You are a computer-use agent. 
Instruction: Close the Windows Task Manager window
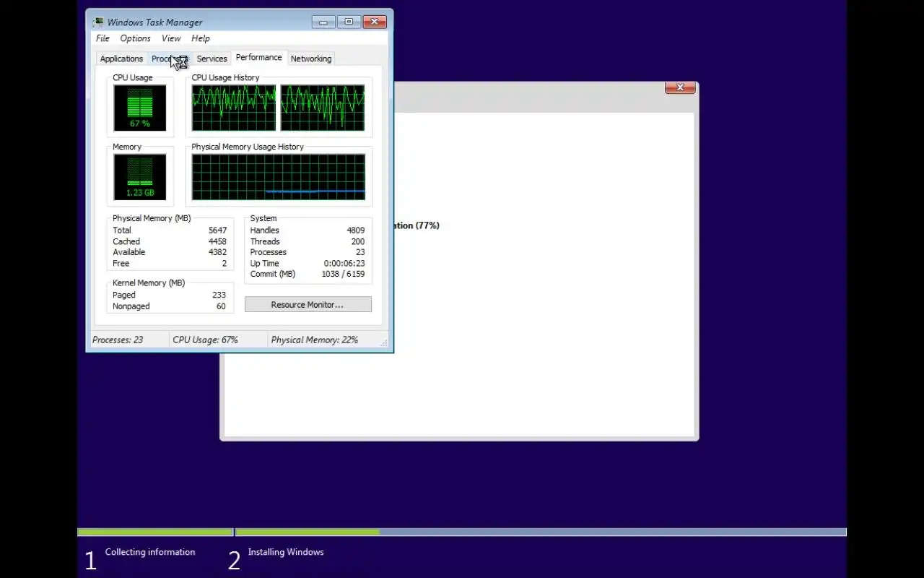(x=374, y=22)
